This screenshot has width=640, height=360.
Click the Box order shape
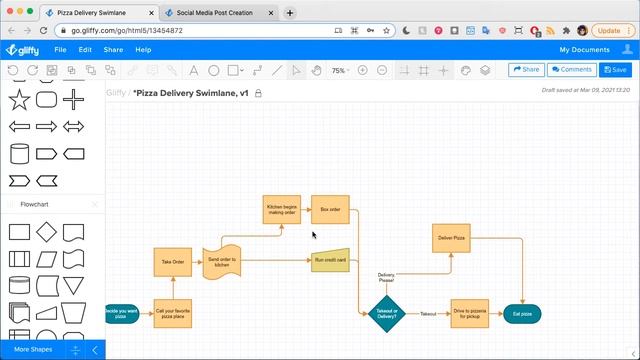(x=330, y=209)
